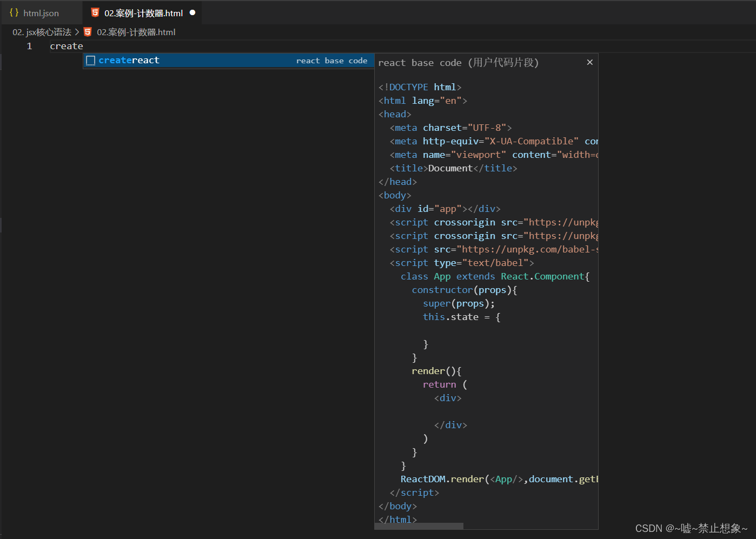Click the '</head>' closing tag line
This screenshot has height=539, width=756.
click(397, 182)
